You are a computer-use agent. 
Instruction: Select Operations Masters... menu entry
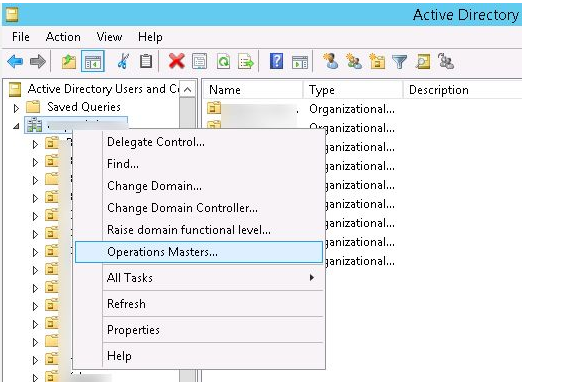(199, 252)
